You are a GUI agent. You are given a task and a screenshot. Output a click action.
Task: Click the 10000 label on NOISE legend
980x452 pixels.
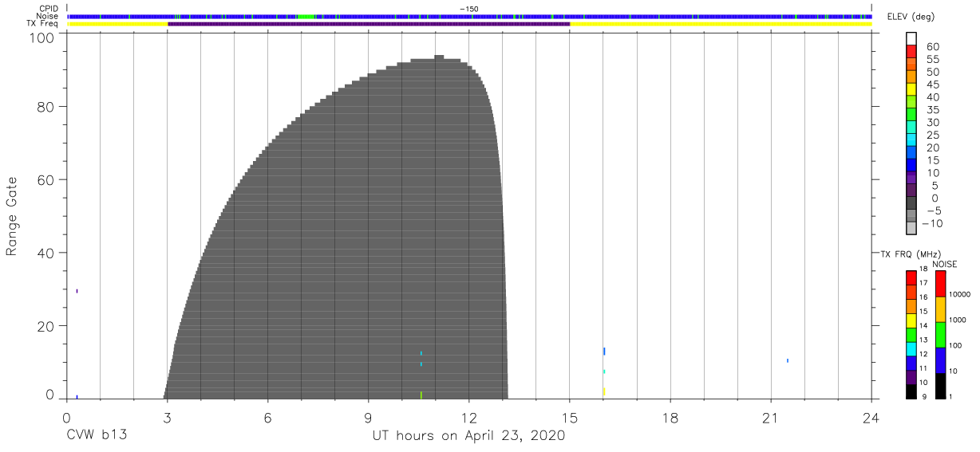pyautogui.click(x=958, y=295)
